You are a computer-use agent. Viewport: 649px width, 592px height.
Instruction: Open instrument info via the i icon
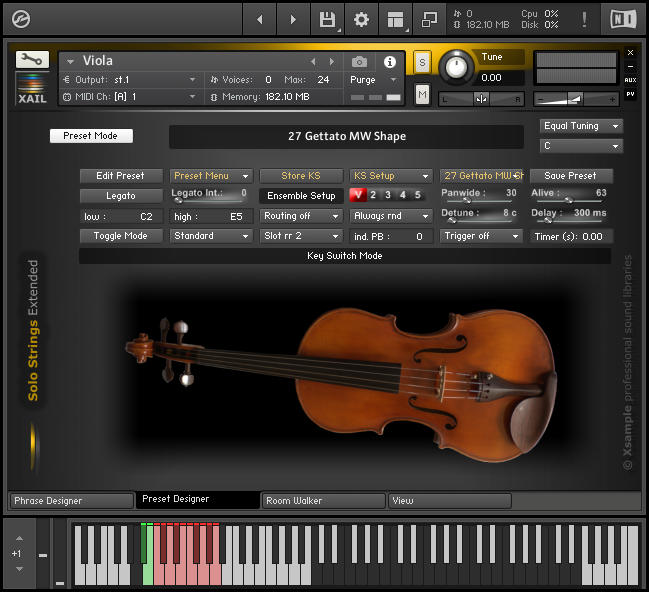tap(389, 62)
